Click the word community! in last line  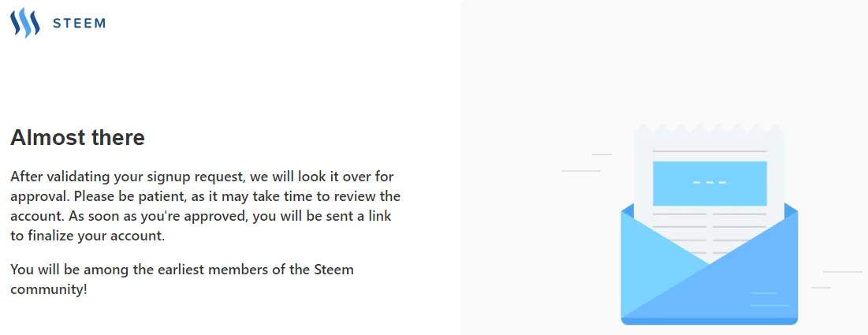[49, 289]
